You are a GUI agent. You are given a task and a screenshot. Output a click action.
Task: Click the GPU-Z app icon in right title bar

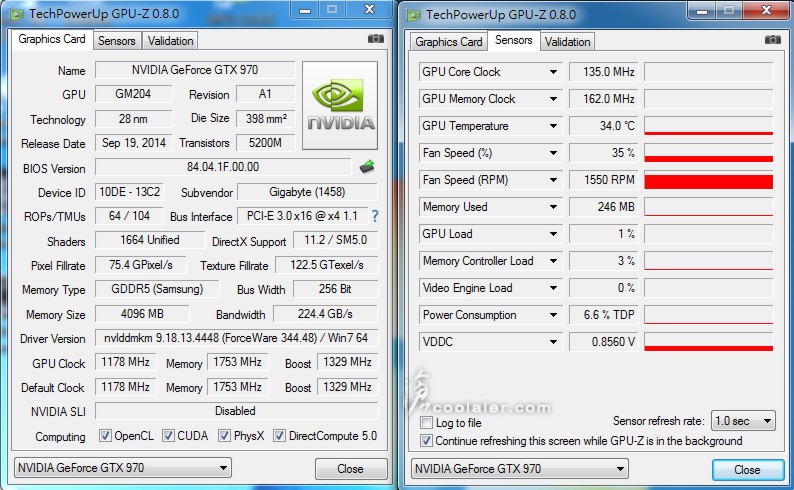click(x=414, y=15)
